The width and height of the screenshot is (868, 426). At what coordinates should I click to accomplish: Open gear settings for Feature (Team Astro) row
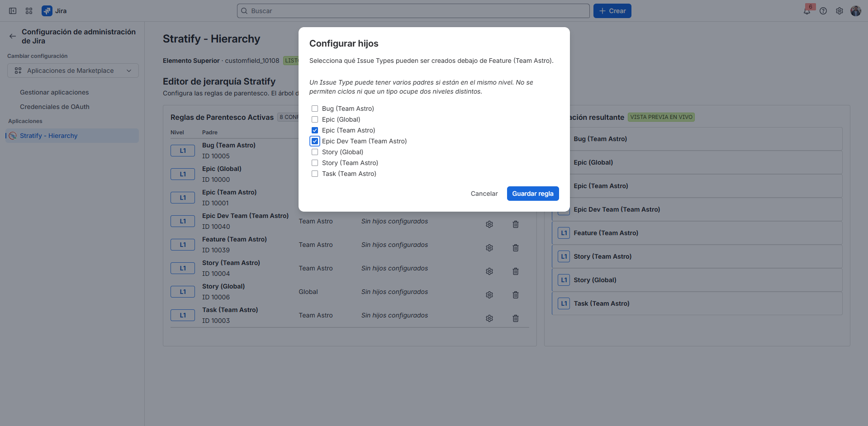(489, 248)
